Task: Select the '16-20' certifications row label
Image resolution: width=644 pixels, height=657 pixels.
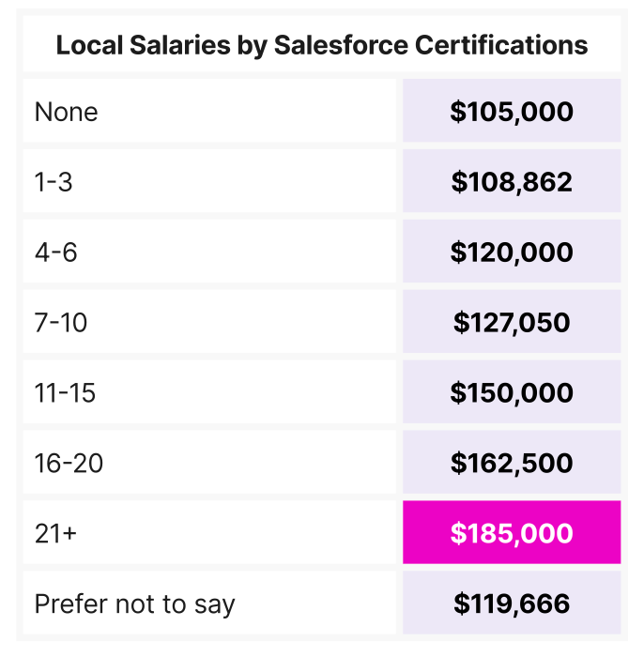Action: pos(68,463)
